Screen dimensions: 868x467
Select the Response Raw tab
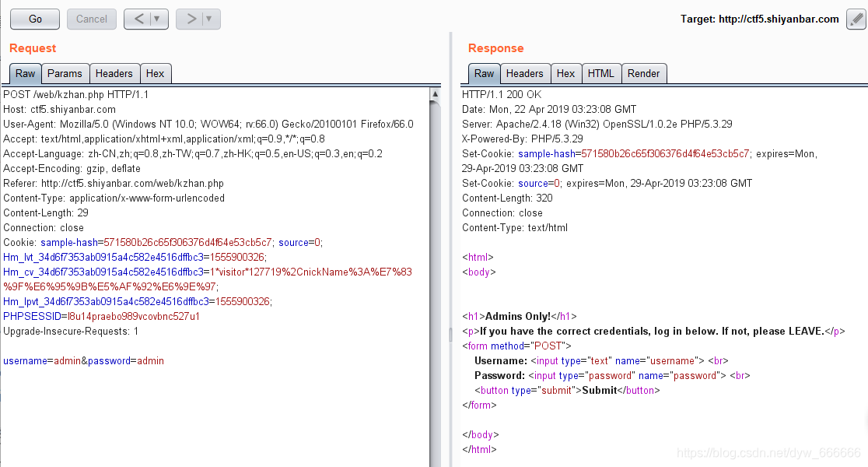(484, 74)
